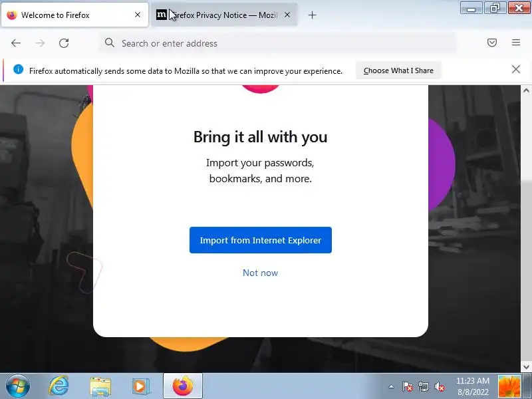
Task: Click the Mozilla 'm' favicon on the second tab
Action: tap(162, 15)
